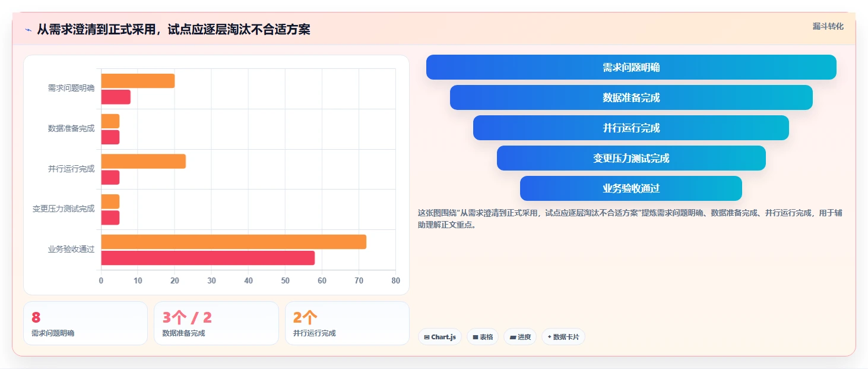Click the orange bar for 需求问题明确
Image resolution: width=868 pixels, height=369 pixels.
tap(138, 81)
